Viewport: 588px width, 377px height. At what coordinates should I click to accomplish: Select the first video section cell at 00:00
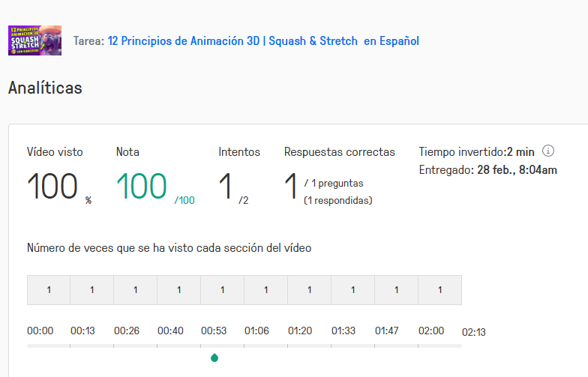click(x=49, y=290)
